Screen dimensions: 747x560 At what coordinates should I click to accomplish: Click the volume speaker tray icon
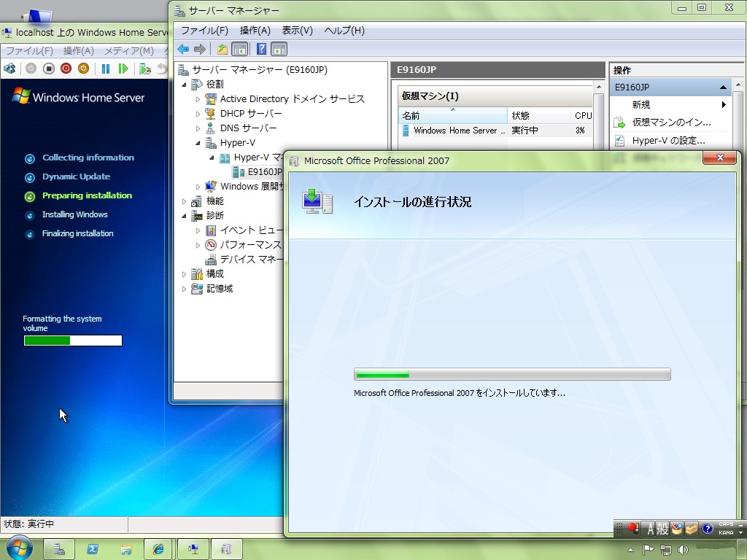pyautogui.click(x=683, y=550)
